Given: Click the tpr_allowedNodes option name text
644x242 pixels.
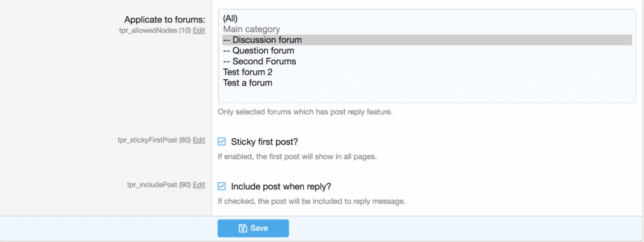Looking at the screenshot, I should pyautogui.click(x=155, y=31).
